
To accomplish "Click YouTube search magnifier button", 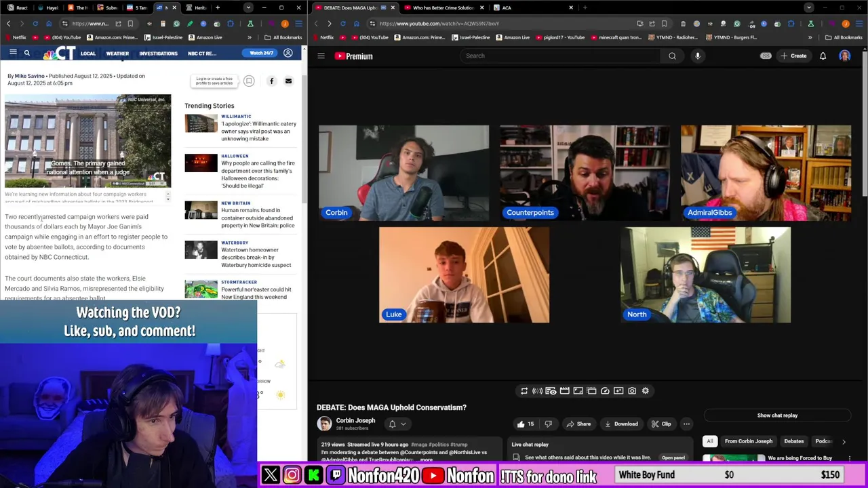I will (672, 56).
